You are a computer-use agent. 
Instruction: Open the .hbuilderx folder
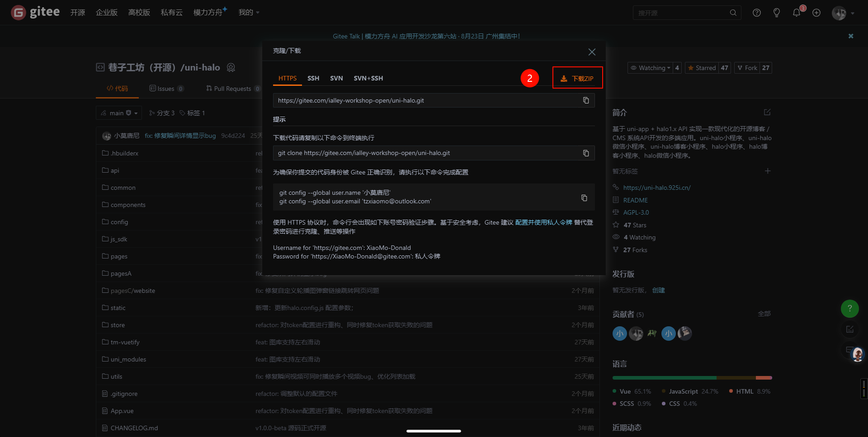click(x=124, y=153)
